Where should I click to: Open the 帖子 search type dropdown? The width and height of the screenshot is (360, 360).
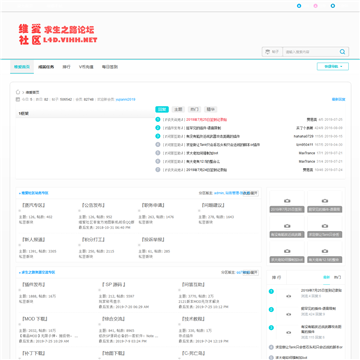272,52
